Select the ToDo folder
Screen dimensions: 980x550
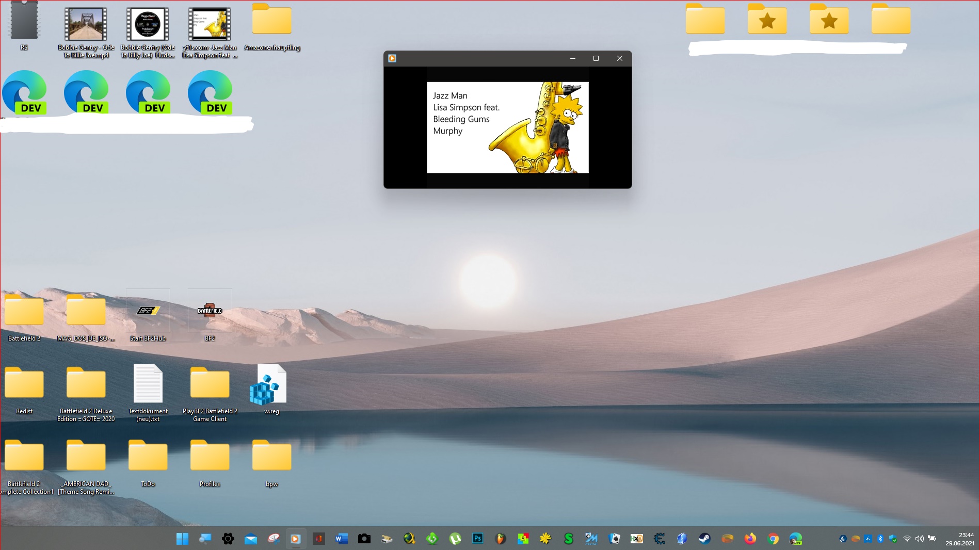[x=148, y=463]
